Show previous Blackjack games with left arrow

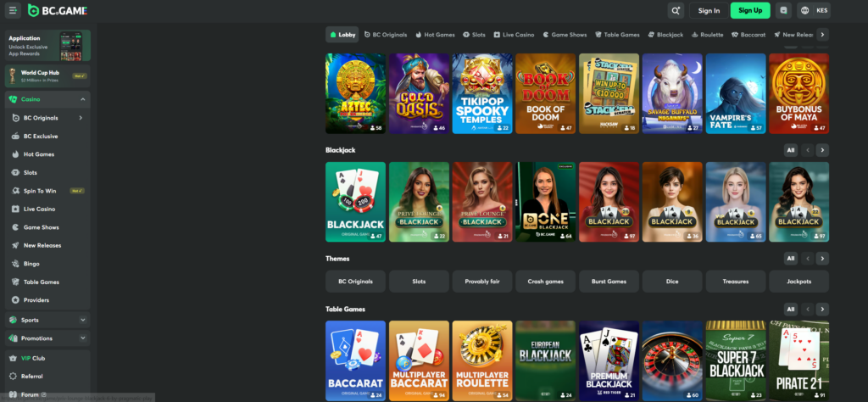pos(807,150)
